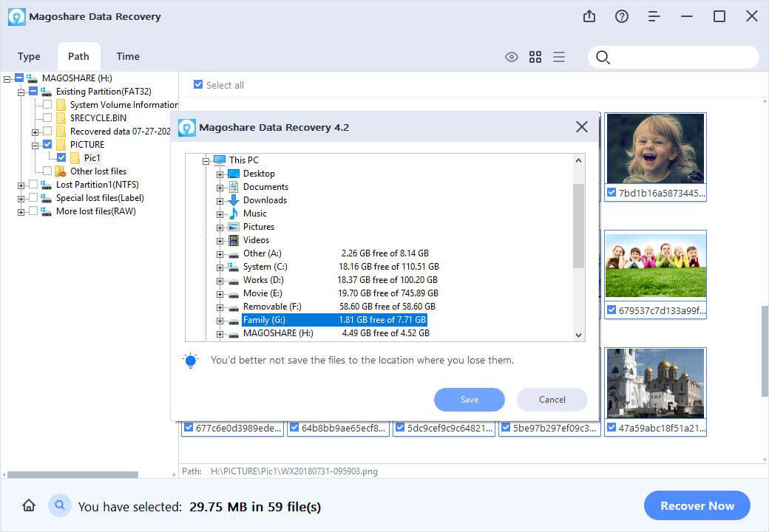The image size is (769, 532).
Task: Open the hamburger menu icon in title bar
Action: (654, 16)
